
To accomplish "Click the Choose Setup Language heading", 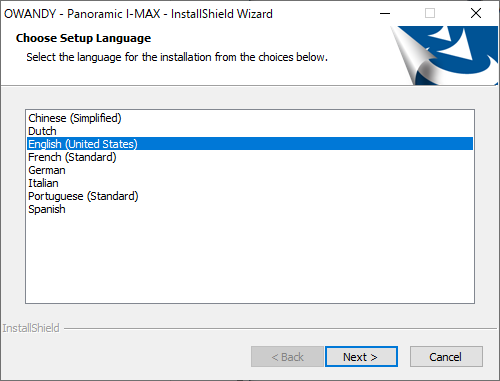I will [x=83, y=38].
